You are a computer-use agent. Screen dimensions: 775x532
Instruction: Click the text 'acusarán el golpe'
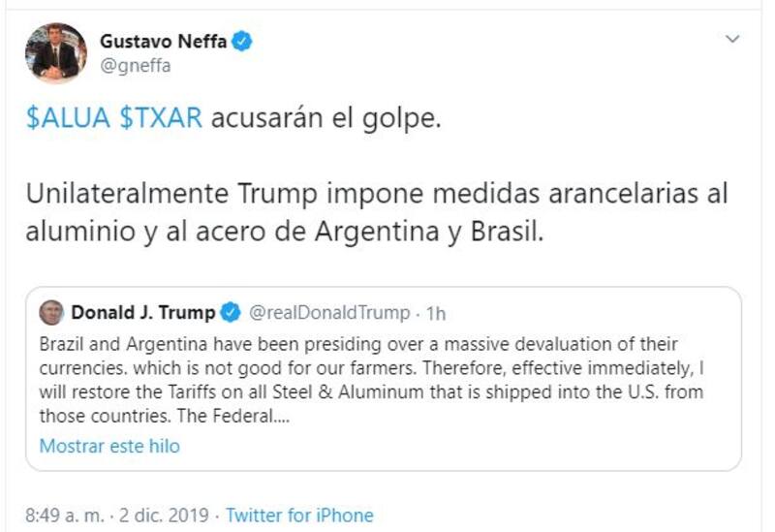pyautogui.click(x=325, y=120)
